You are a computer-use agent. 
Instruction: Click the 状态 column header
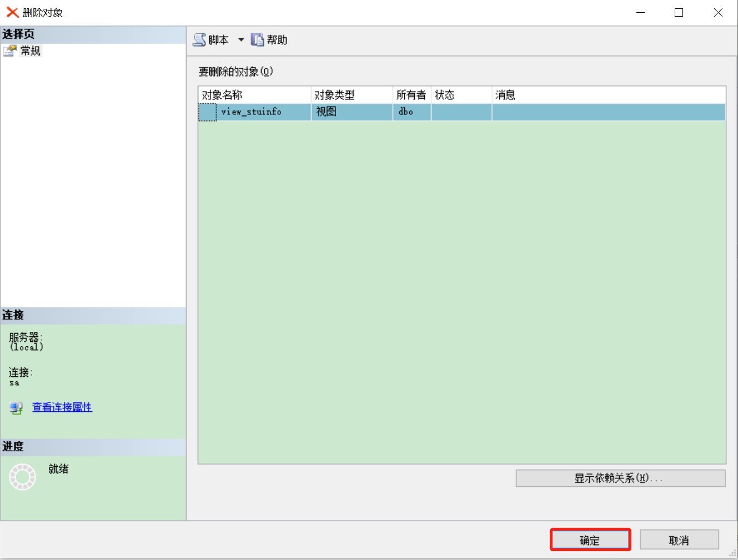point(461,95)
